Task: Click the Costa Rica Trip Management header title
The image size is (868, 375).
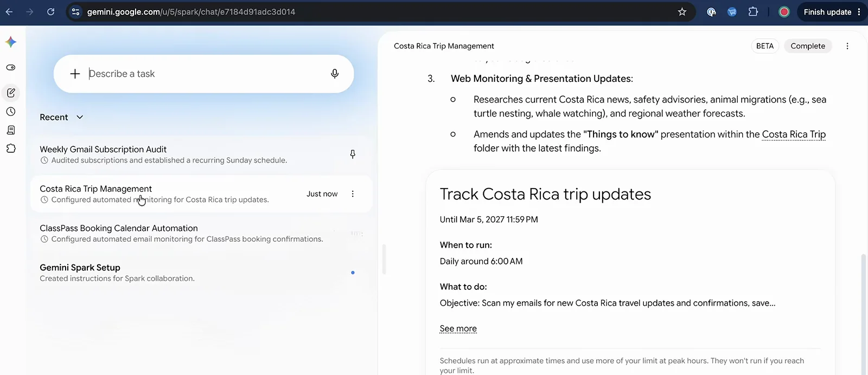Action: coord(444,46)
